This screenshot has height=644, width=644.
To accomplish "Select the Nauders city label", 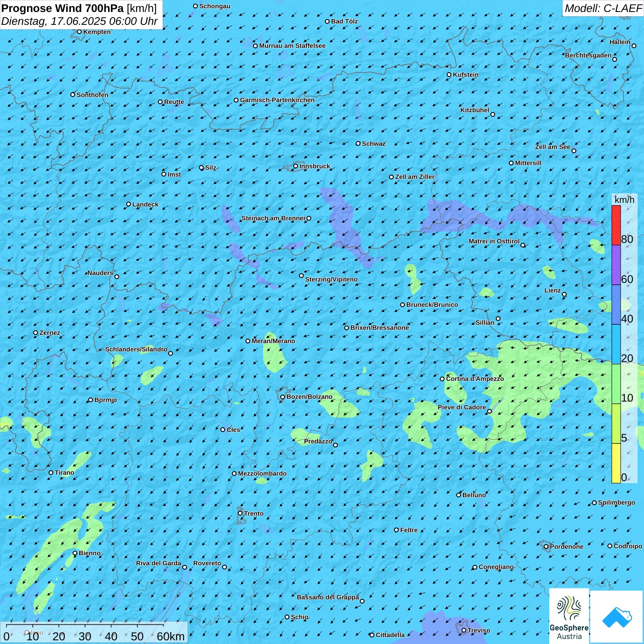I will pyautogui.click(x=100, y=273).
